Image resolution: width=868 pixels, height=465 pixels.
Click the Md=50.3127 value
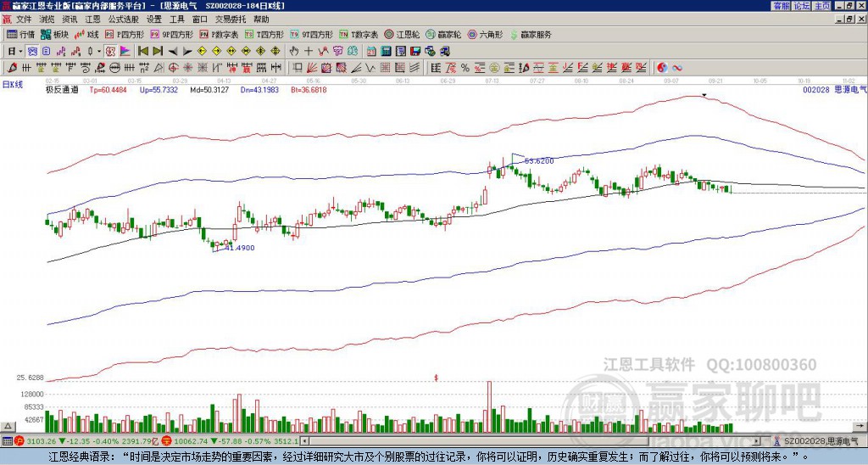(x=209, y=90)
